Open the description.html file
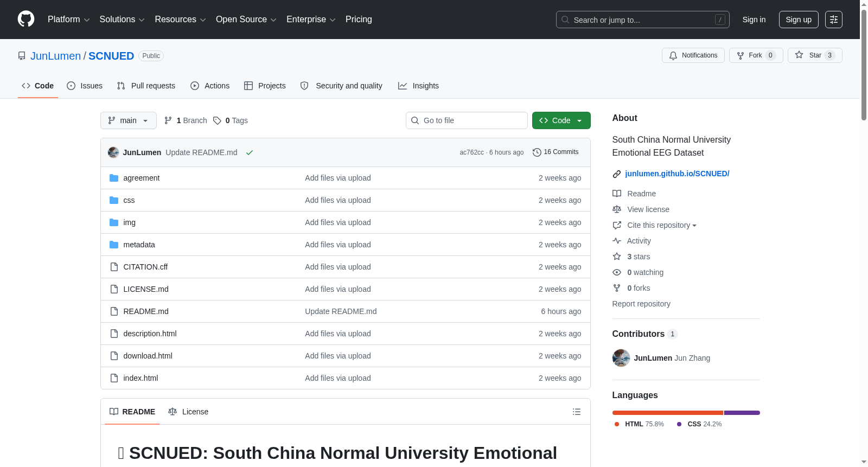 (x=150, y=334)
